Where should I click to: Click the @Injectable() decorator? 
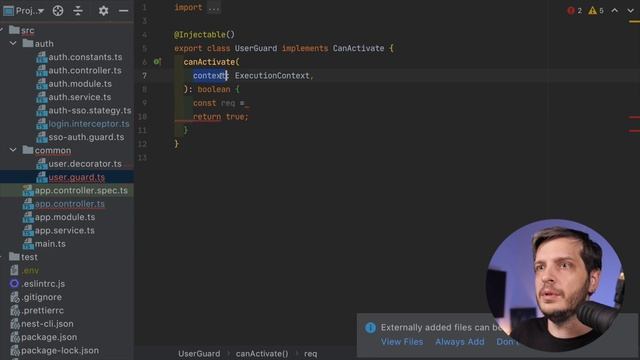204,35
